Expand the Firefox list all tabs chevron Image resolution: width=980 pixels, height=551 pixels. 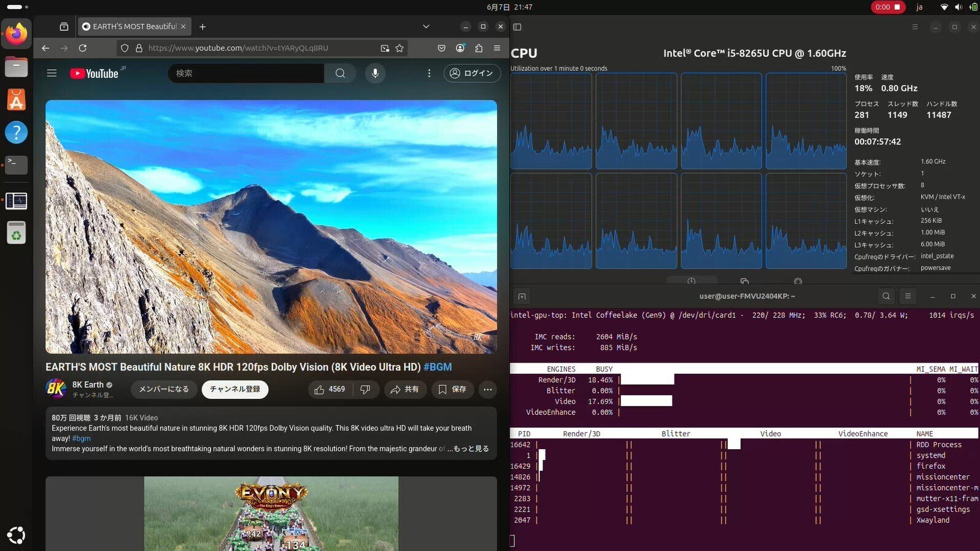pos(426,26)
